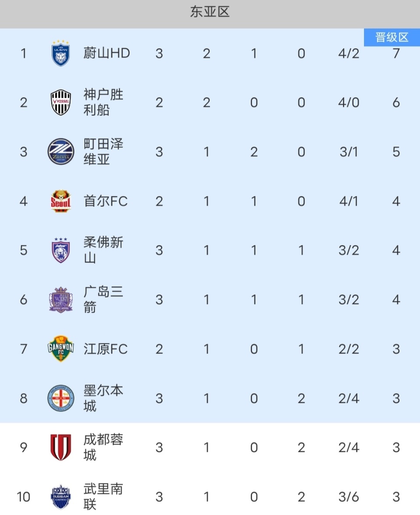This screenshot has height=515, width=420.
Task: Click the 晋级区 qualification label
Action: pos(392,37)
